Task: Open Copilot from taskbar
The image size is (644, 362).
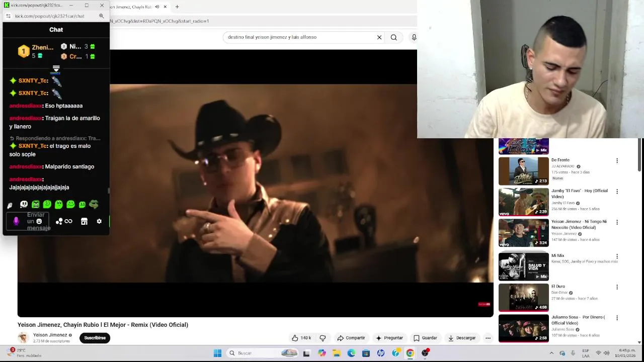Action: point(321,353)
